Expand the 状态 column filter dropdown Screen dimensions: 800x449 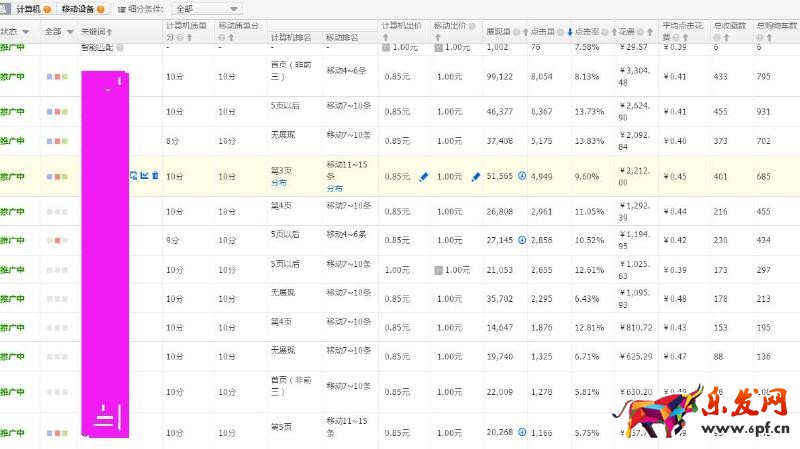(x=25, y=32)
